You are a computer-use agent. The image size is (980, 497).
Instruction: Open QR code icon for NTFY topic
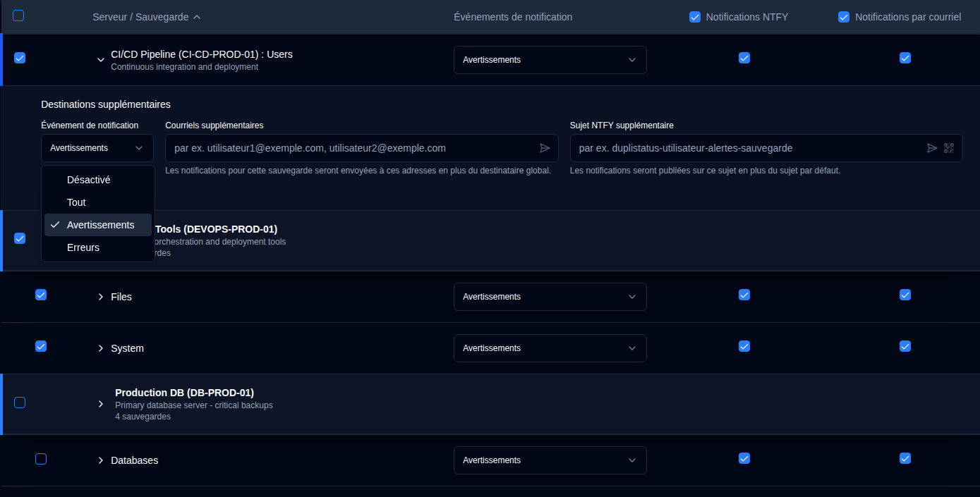click(949, 148)
